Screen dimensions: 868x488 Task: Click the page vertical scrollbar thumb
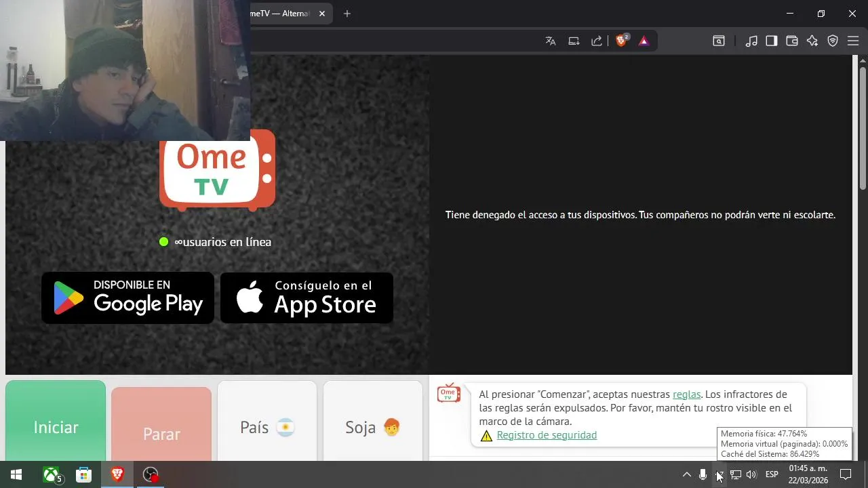click(863, 127)
